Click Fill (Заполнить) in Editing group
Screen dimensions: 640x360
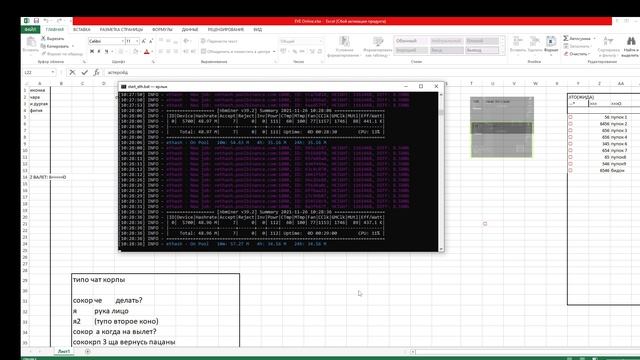tap(577, 46)
